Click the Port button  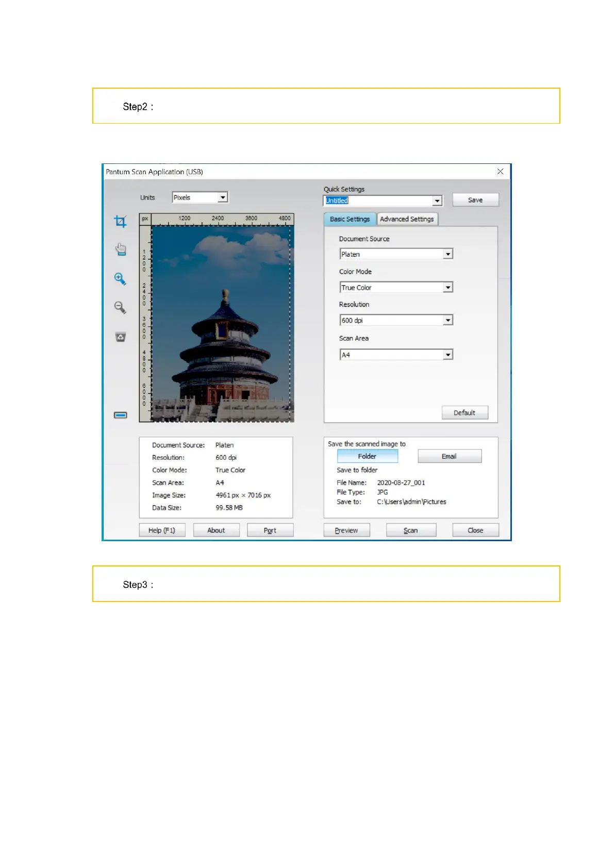(x=270, y=530)
